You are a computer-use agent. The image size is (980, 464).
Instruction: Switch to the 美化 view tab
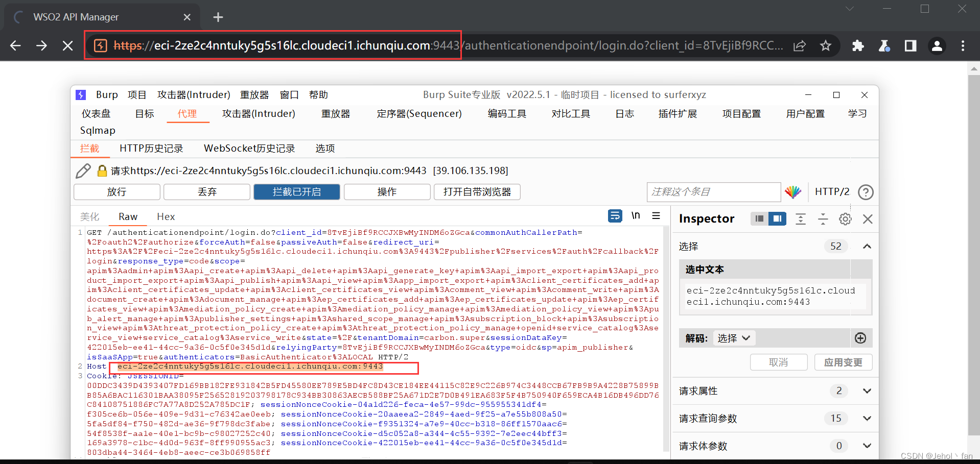click(x=90, y=217)
